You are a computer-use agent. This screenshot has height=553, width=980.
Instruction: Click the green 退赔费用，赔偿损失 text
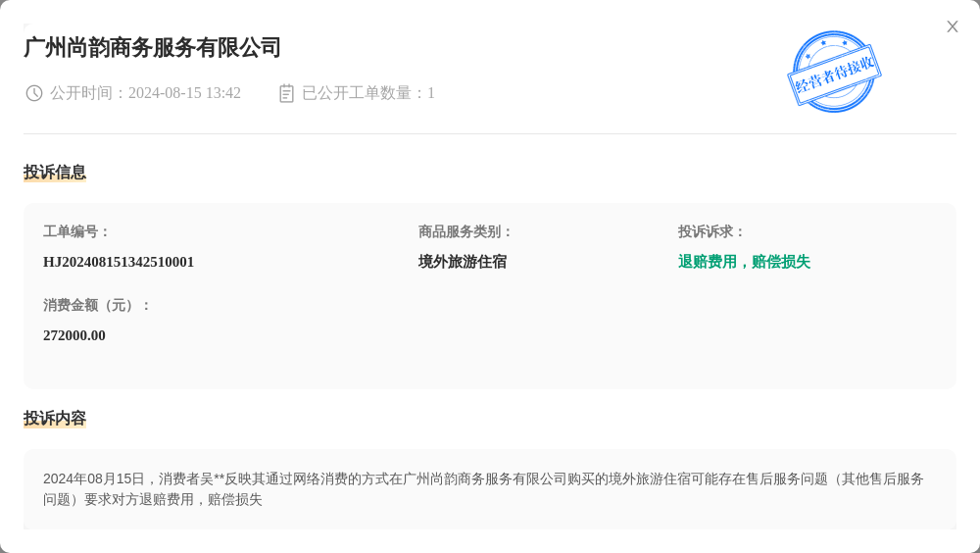[744, 262]
